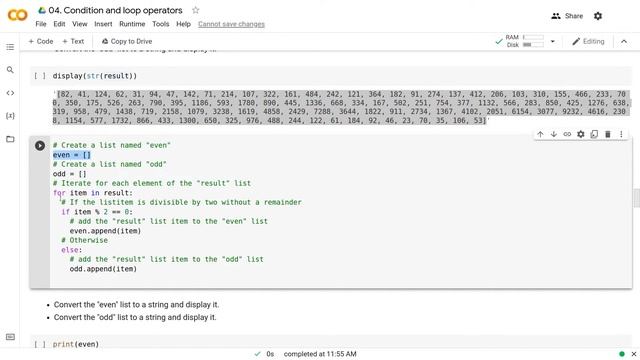Viewport: 640px width, 360px height.
Task: Open the variables {x} sidebar icon
Action: tap(10, 116)
